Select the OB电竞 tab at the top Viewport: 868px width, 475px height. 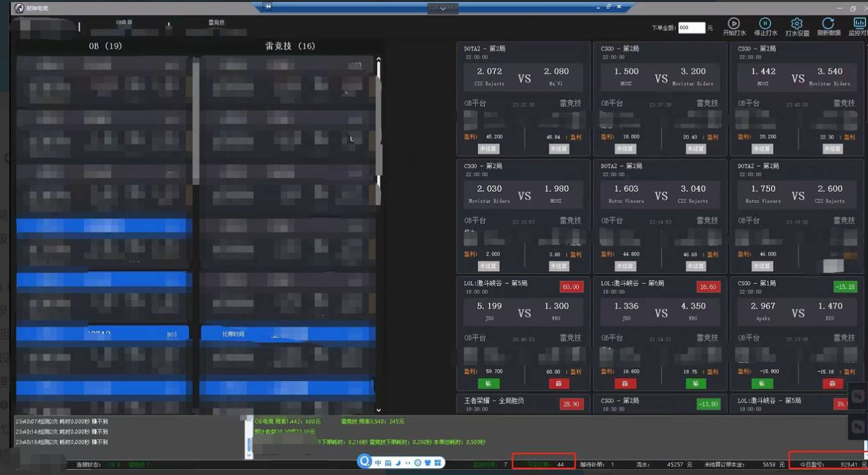click(124, 22)
